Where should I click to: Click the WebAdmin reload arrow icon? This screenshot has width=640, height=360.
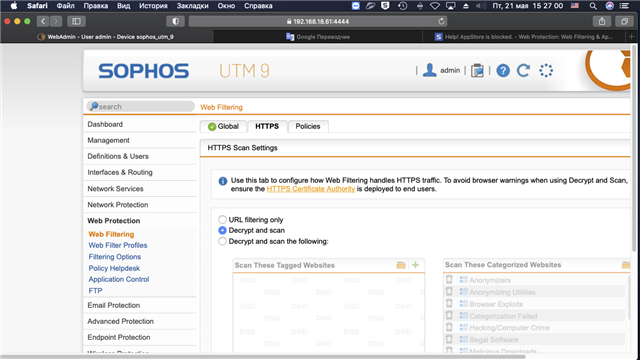tap(523, 71)
